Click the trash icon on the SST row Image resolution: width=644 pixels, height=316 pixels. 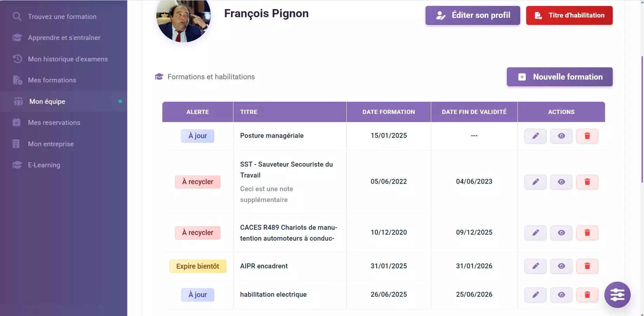[588, 182]
